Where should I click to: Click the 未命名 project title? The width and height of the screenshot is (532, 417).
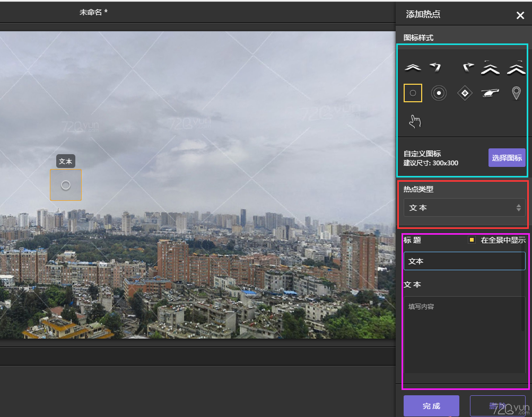point(93,12)
